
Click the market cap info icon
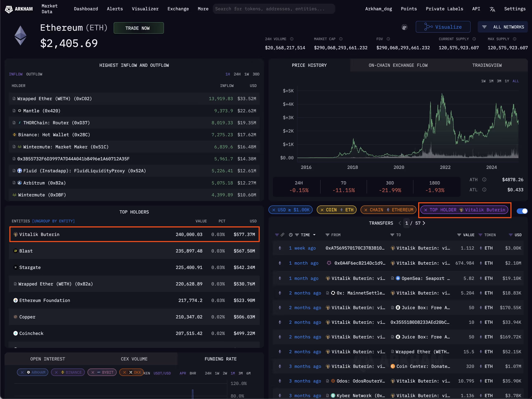click(341, 39)
